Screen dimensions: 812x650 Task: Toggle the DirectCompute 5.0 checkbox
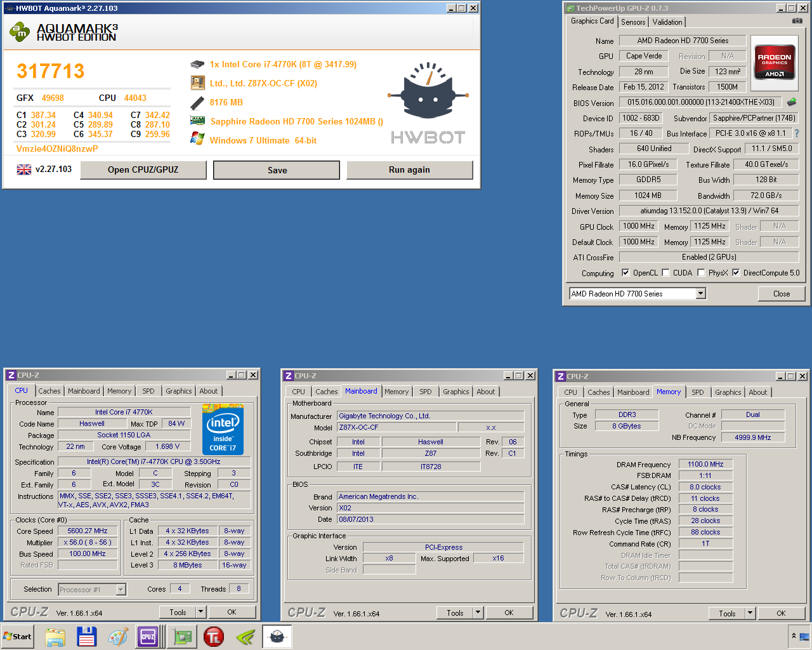coord(736,273)
